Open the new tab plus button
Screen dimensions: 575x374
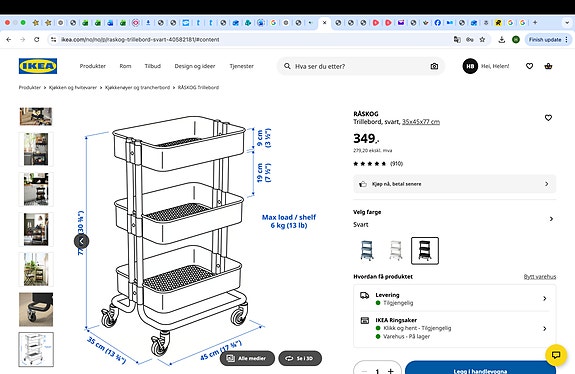(x=535, y=22)
